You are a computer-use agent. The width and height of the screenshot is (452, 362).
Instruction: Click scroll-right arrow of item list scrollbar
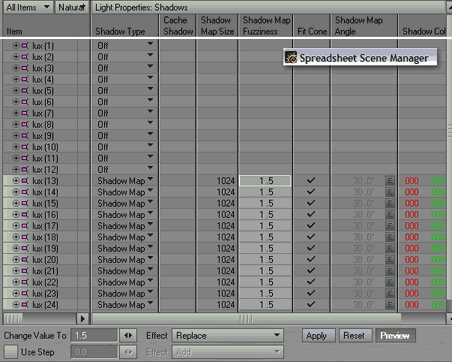(83, 319)
